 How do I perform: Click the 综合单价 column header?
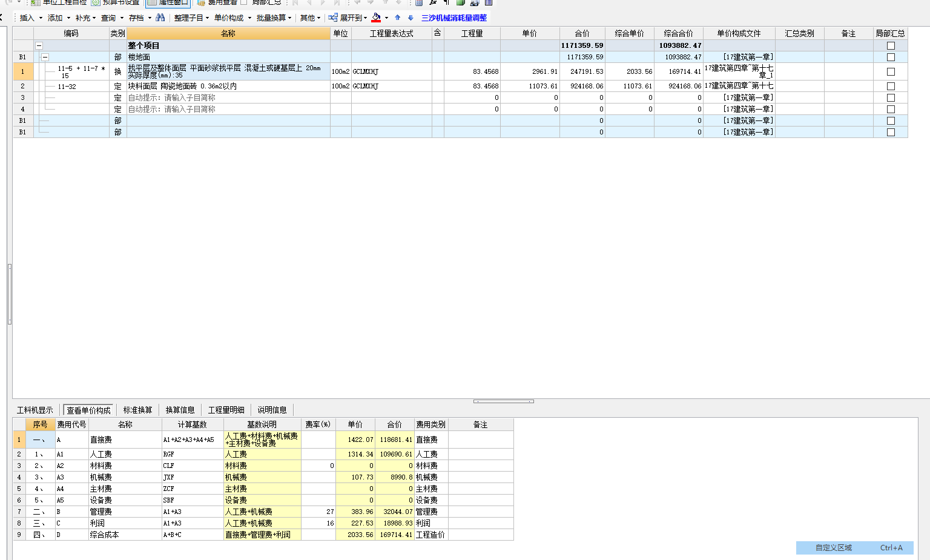(x=630, y=33)
